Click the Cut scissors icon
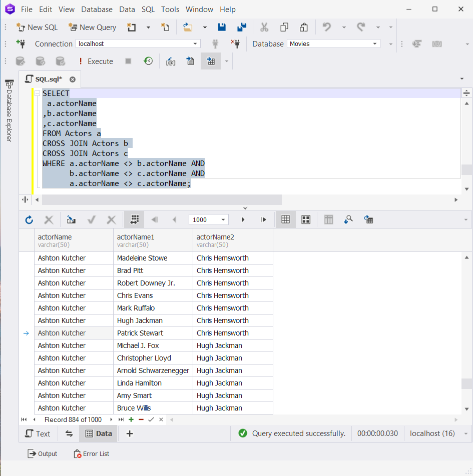Viewport: 473px width, 476px height. [x=264, y=27]
